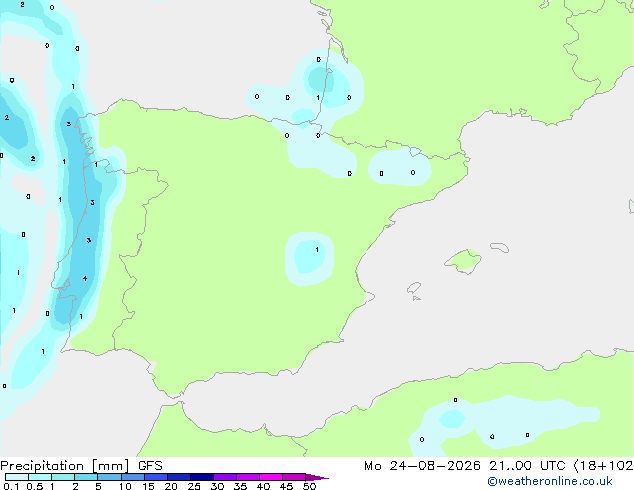Click the '4' rainfall value near Portugal coast
Screen dimensions: 634x490
click(x=85, y=279)
